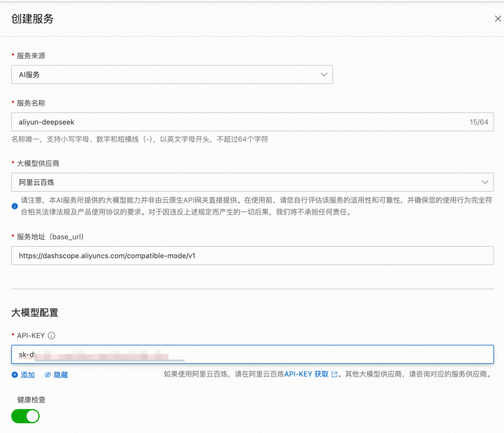The image size is (504, 433).
Task: Click the eye icon beside 隐藏
Action: [48, 375]
